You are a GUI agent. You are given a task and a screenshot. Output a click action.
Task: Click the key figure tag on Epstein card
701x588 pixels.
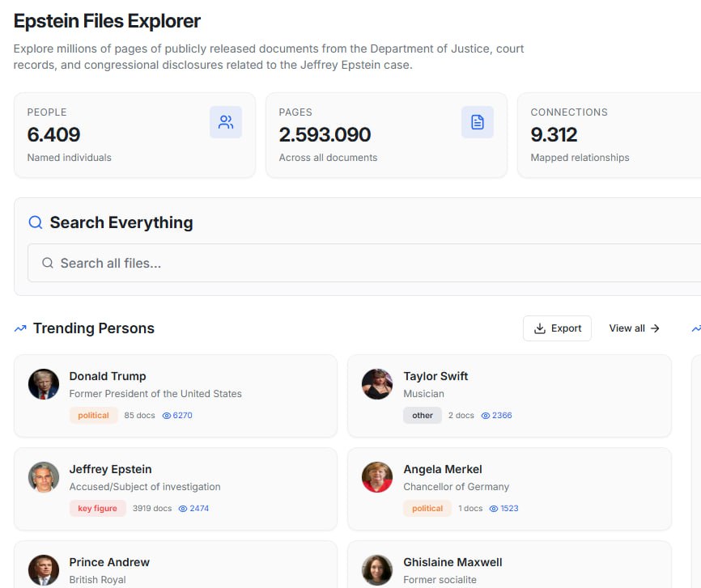(97, 509)
